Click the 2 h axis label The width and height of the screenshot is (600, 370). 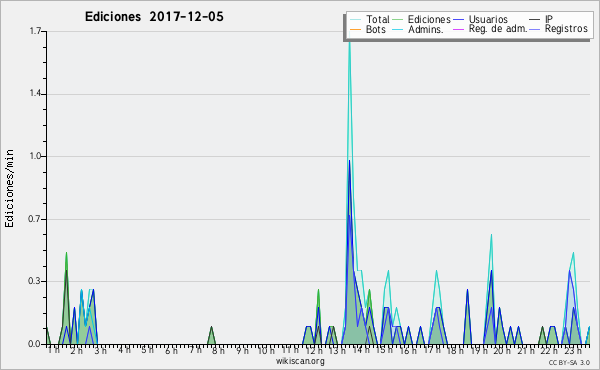(x=77, y=350)
